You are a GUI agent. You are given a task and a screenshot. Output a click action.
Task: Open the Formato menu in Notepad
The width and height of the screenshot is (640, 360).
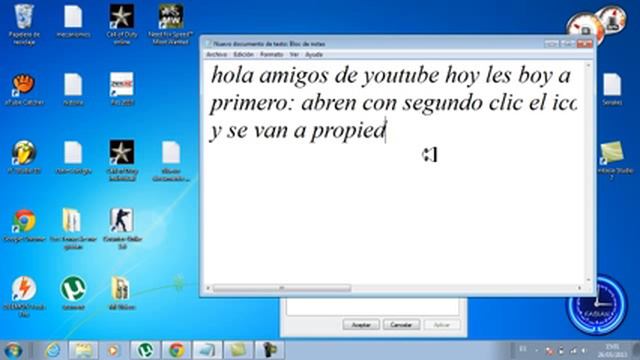[x=271, y=54]
